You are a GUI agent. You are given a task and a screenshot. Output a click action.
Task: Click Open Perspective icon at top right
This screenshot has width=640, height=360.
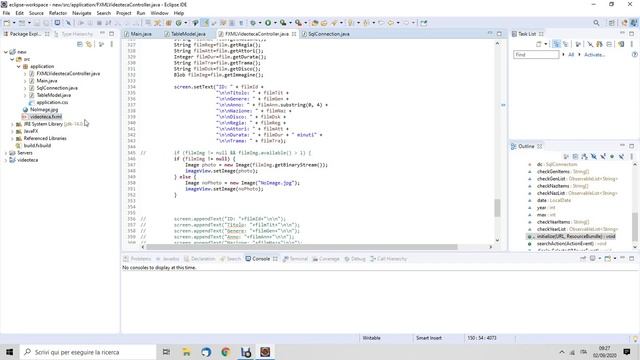pos(611,23)
